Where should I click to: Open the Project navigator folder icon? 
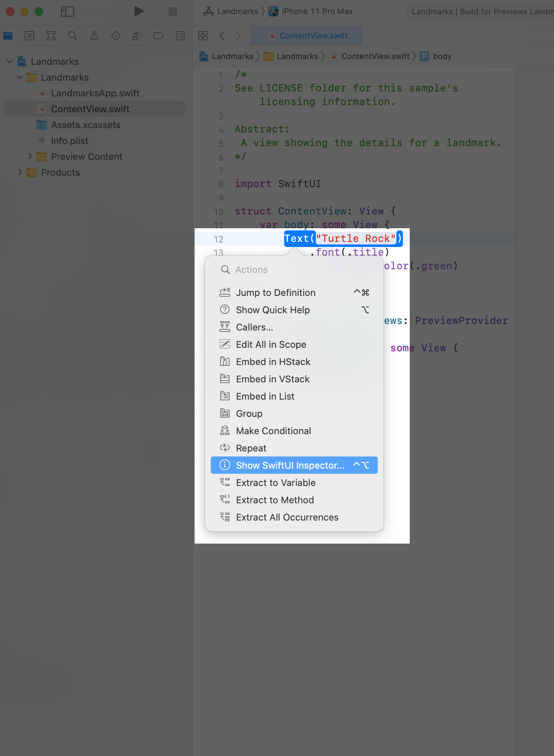click(8, 36)
